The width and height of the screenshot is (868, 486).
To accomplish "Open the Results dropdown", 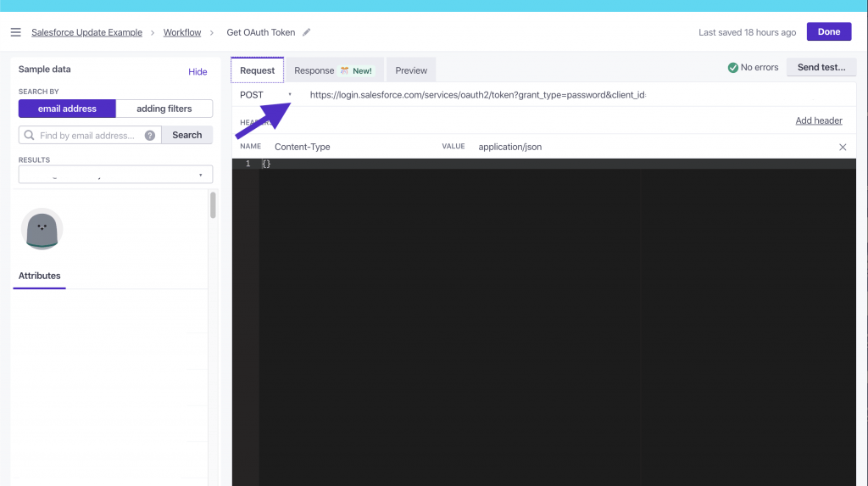I will point(115,175).
